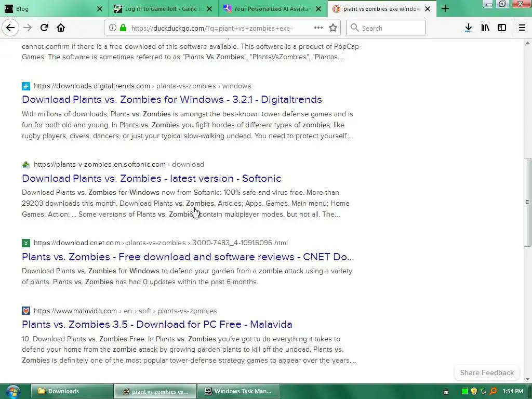Screen dimensions: 532x399
Task: Click the scrollbar down arrow
Action: [x=527, y=379]
